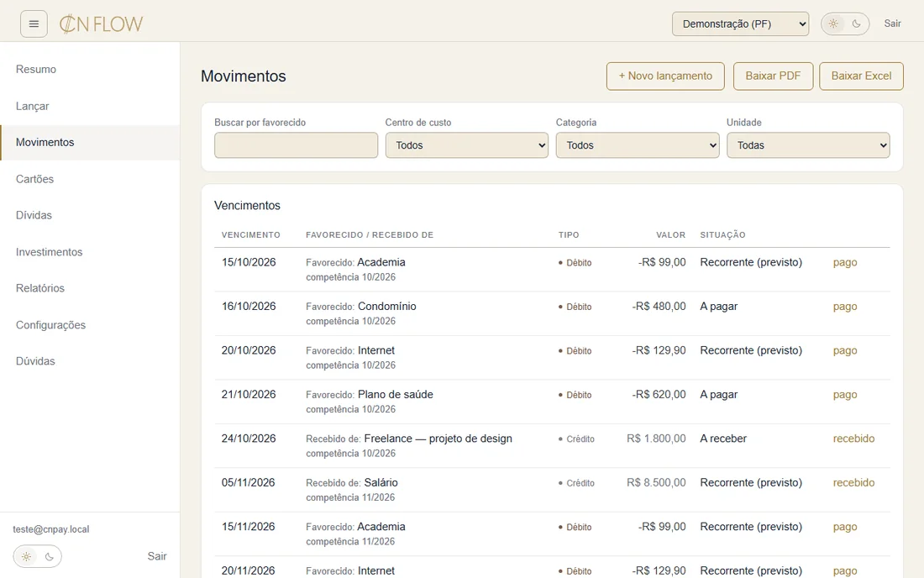This screenshot has width=924, height=578.
Task: Mark Plano de saúde as pago
Action: tap(844, 395)
